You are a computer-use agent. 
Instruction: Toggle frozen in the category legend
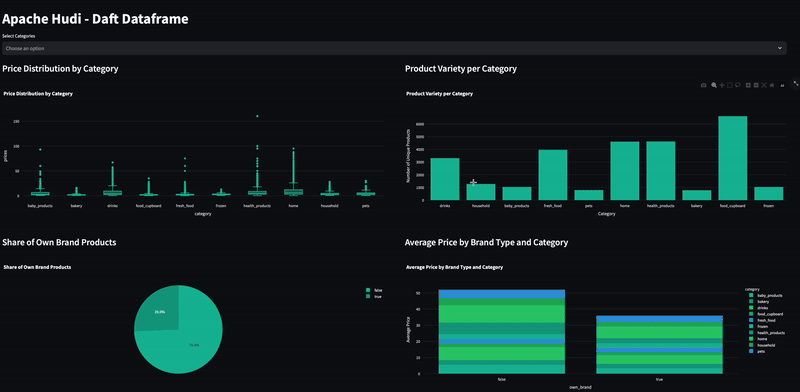(x=759, y=326)
